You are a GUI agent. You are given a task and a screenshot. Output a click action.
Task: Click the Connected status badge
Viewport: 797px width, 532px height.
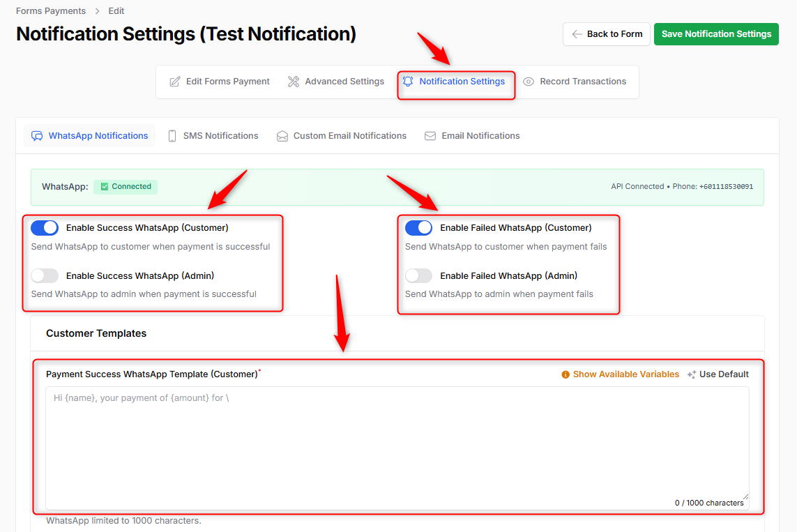click(126, 186)
